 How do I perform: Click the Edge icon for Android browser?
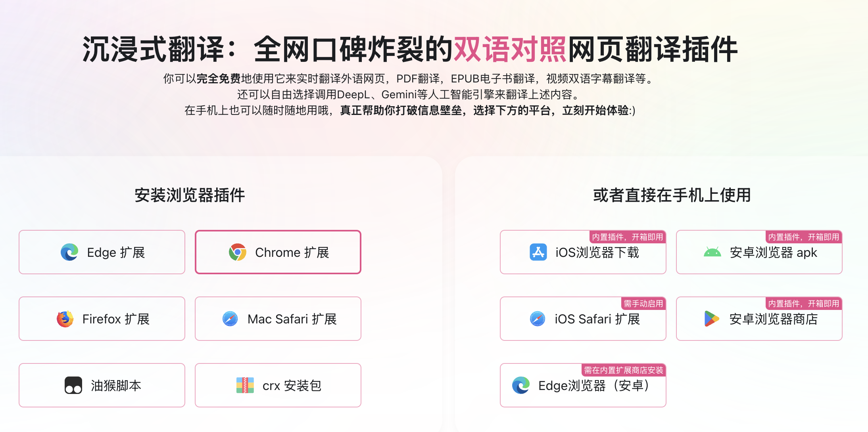coord(521,385)
